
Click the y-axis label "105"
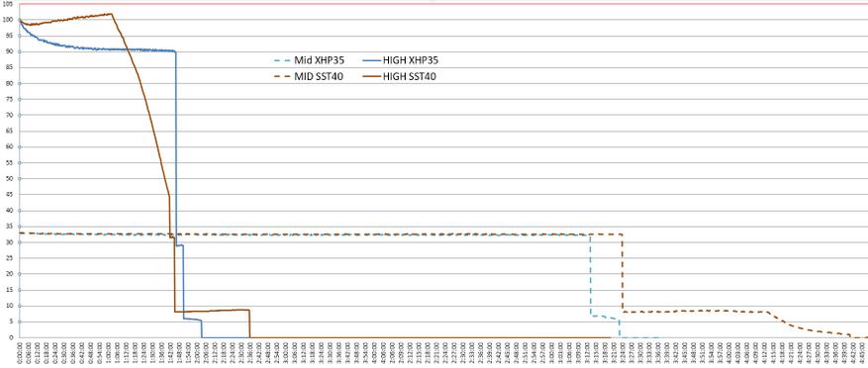point(7,4)
